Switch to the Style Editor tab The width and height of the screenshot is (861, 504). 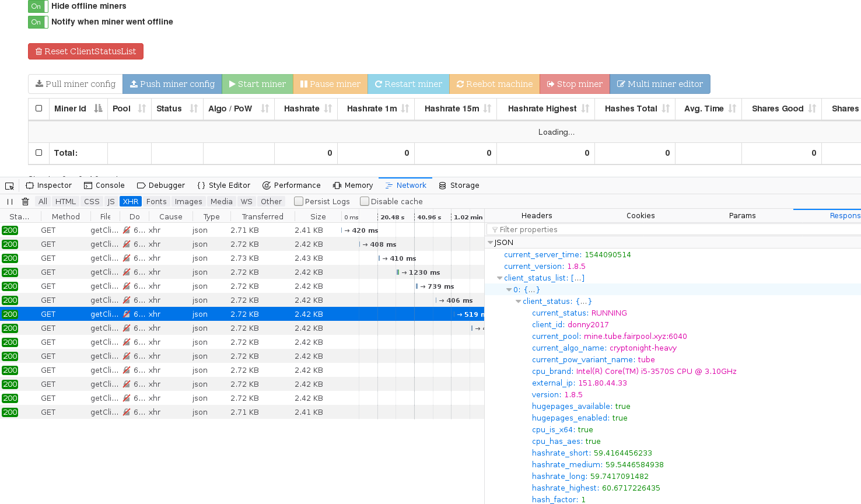[x=223, y=185]
